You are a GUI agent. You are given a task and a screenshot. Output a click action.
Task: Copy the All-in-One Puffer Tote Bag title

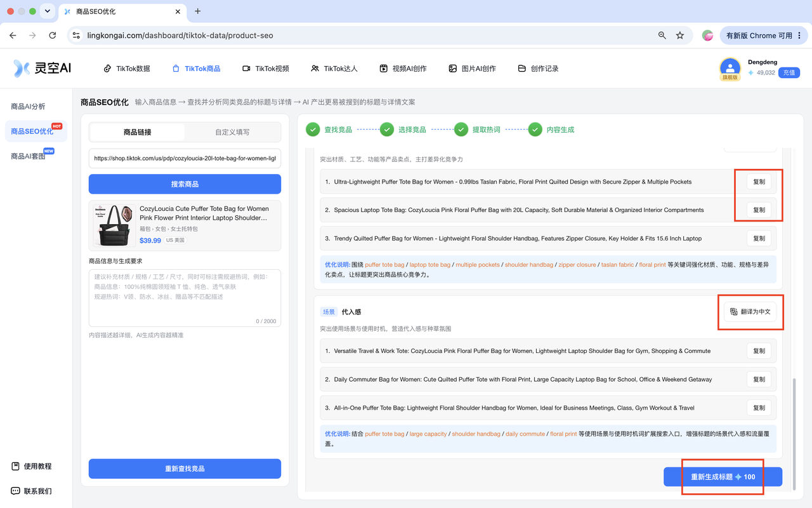point(759,408)
